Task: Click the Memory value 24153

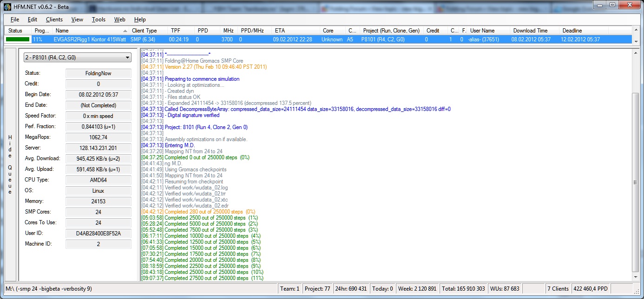Action: point(98,201)
